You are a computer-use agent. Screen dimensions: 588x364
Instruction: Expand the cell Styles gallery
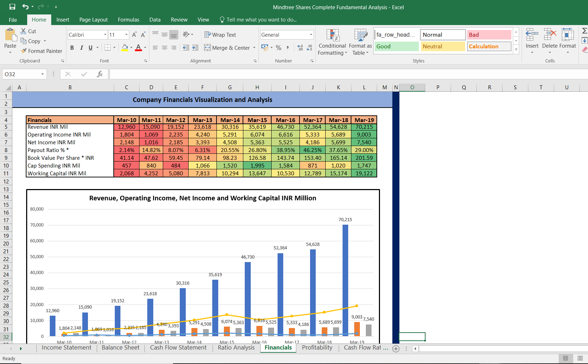(x=516, y=50)
